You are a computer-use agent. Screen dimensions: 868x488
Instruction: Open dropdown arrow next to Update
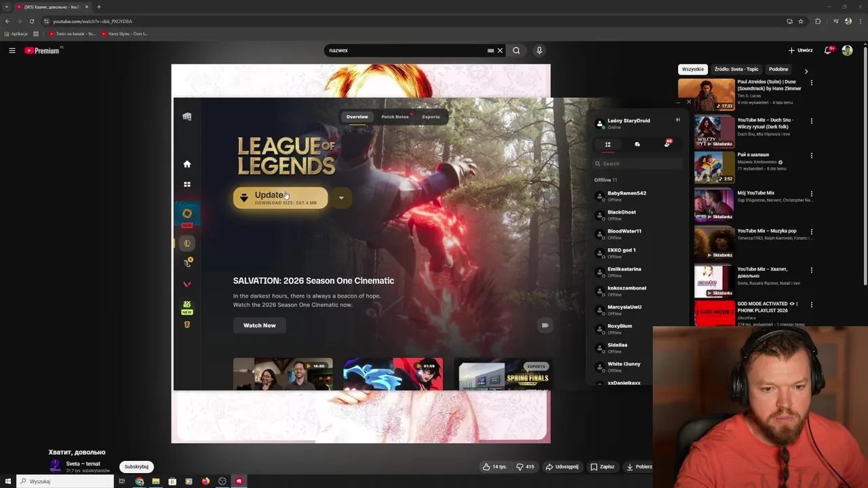pos(341,198)
